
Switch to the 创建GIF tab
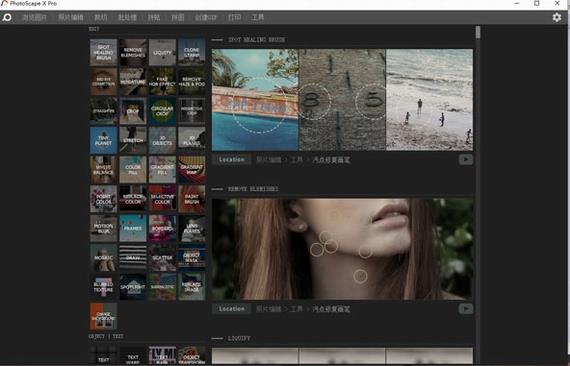click(206, 17)
